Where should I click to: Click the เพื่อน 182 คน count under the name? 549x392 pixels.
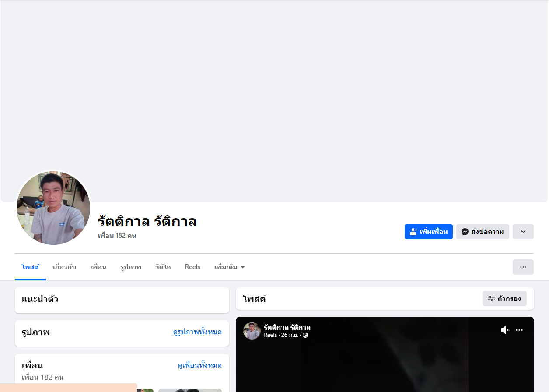pos(117,236)
